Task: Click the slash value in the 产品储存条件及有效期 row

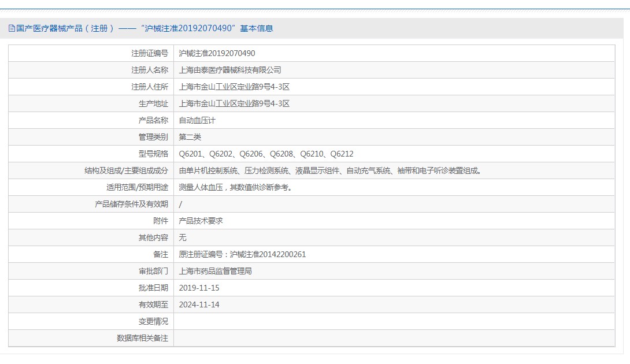Action: (180, 204)
